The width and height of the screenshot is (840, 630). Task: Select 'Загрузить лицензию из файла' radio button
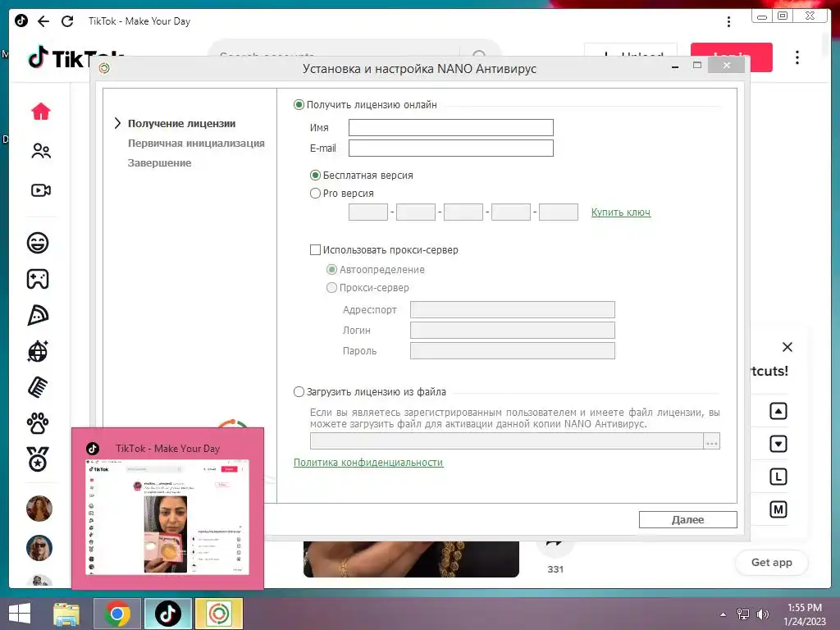tap(299, 391)
